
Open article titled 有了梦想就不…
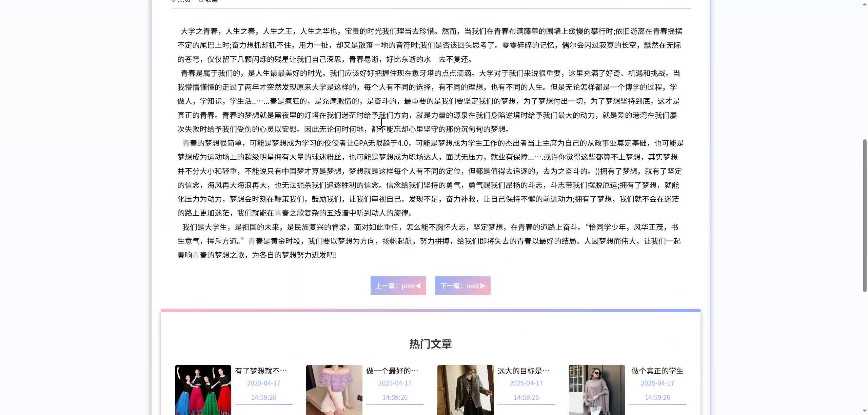(x=261, y=371)
